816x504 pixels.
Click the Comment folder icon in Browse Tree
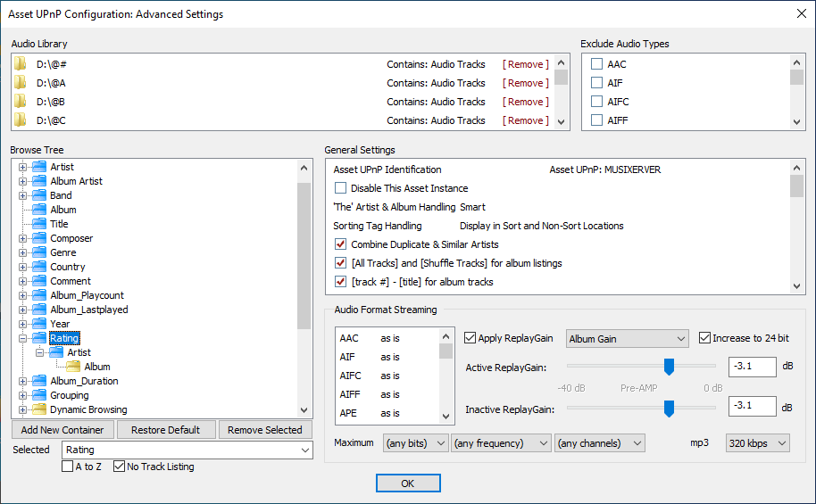[x=39, y=281]
